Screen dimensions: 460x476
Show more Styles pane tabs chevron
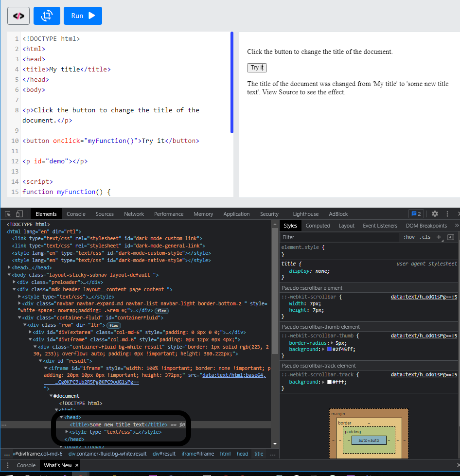(457, 226)
